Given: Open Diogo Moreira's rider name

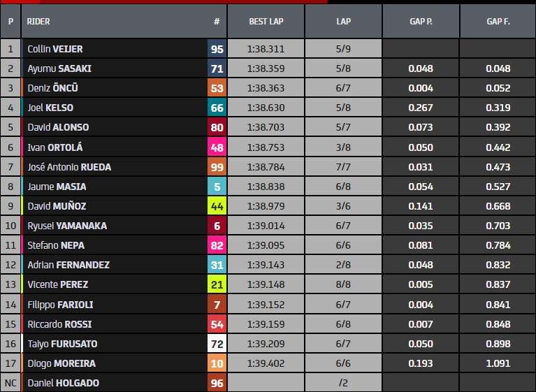Looking at the screenshot, I should click(x=61, y=363).
